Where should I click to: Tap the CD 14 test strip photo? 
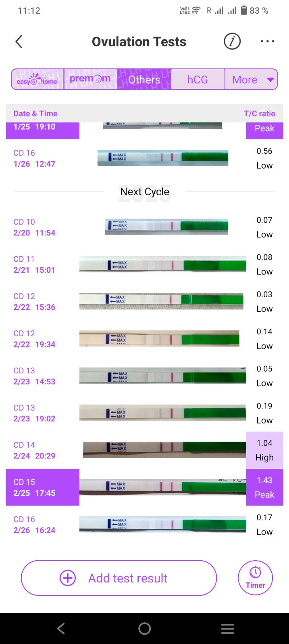[164, 450]
